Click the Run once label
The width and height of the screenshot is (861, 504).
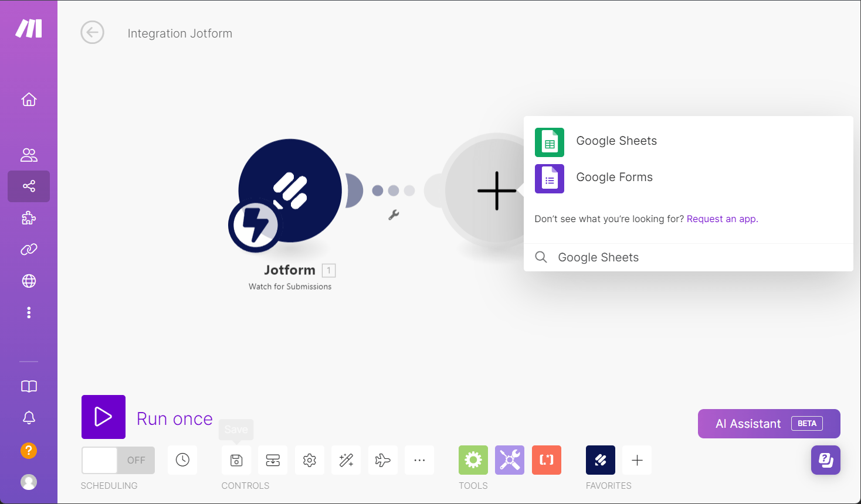175,419
